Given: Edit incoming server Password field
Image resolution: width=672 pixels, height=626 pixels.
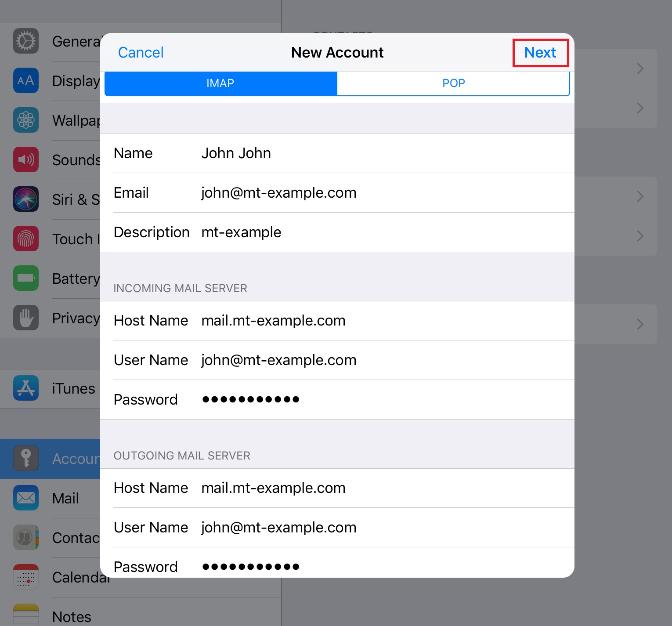Looking at the screenshot, I should (337, 400).
